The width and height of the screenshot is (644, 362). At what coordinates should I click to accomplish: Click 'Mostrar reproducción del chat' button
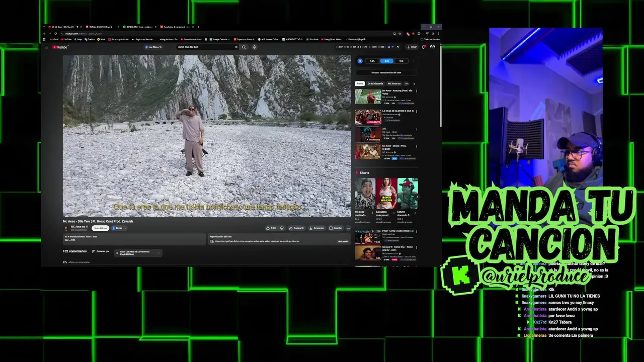click(386, 72)
